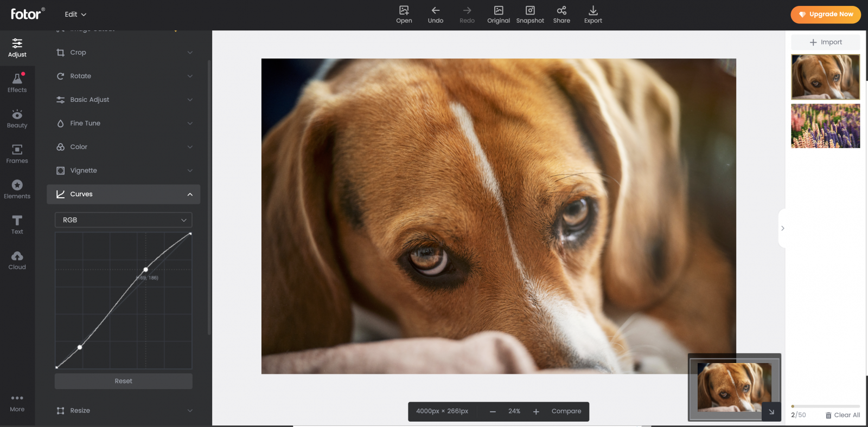Open the Edit mode menu
The image size is (868, 427).
(75, 15)
